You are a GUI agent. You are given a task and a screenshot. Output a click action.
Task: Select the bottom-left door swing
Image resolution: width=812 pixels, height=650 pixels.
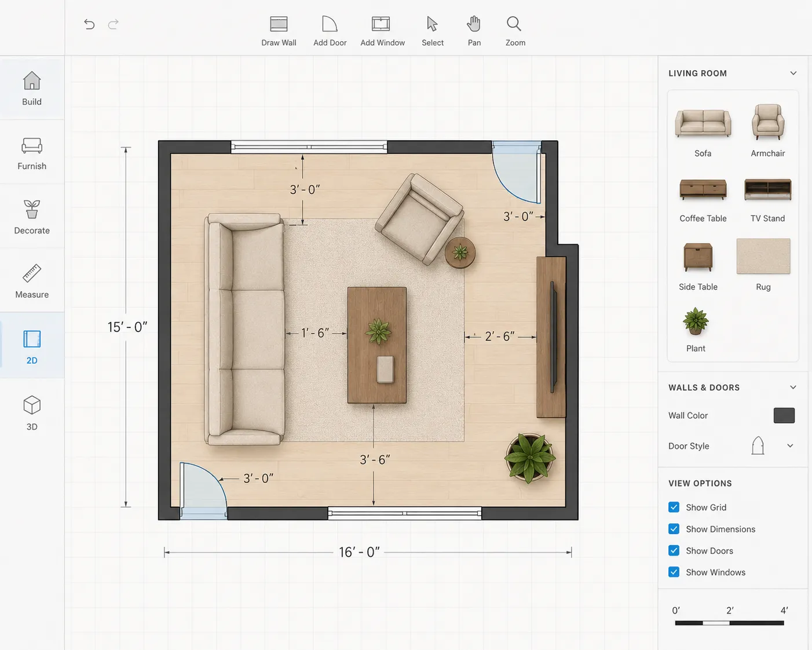203,490
